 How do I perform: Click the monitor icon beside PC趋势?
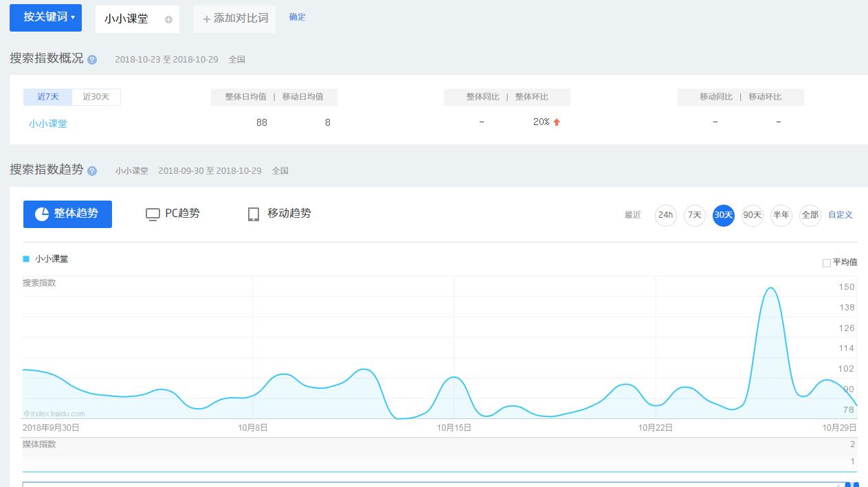click(x=152, y=214)
